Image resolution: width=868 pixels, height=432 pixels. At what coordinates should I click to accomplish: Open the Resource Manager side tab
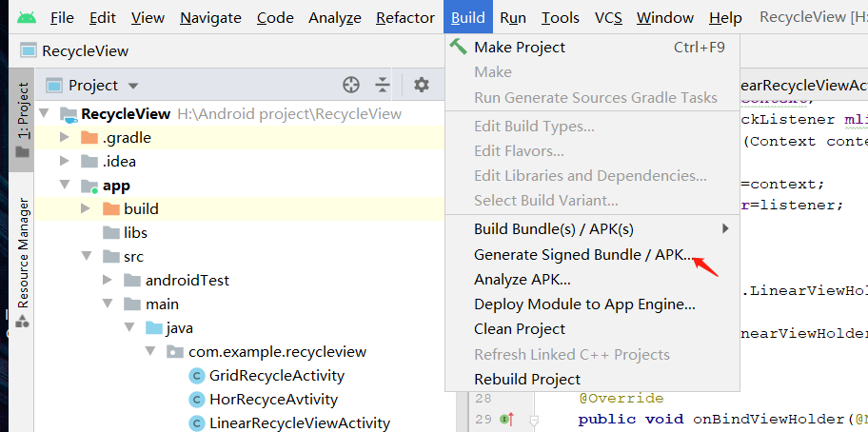coord(23,252)
